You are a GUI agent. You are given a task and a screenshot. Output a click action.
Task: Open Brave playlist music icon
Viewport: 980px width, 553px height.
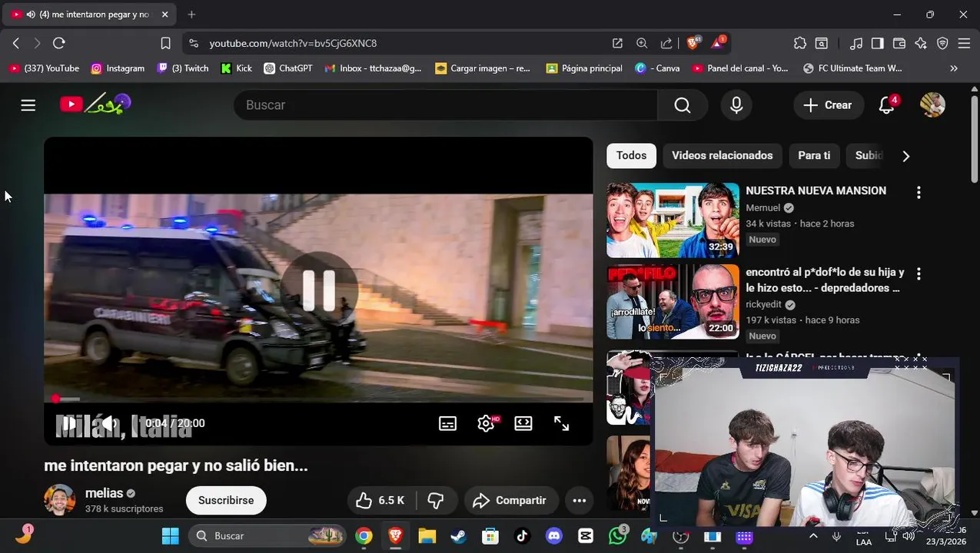point(855,44)
